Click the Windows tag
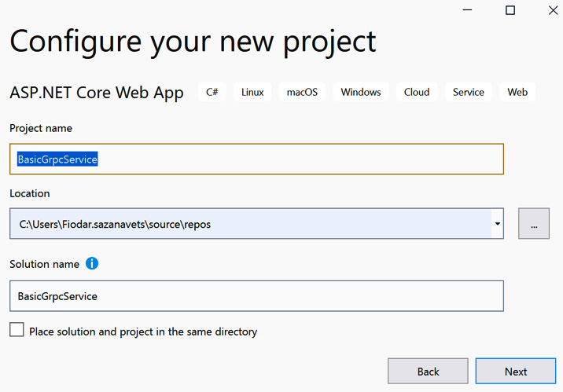 pos(361,92)
